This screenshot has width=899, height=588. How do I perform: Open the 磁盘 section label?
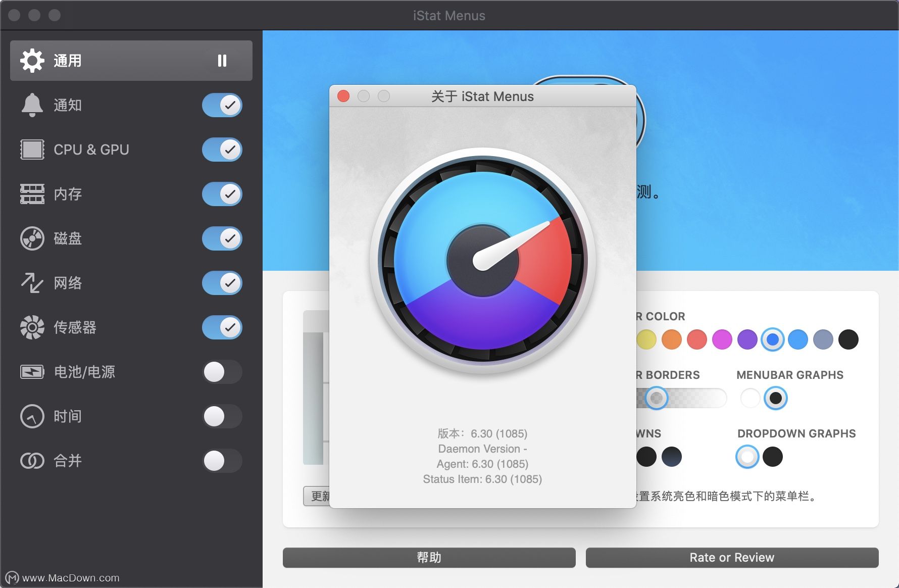pyautogui.click(x=68, y=238)
